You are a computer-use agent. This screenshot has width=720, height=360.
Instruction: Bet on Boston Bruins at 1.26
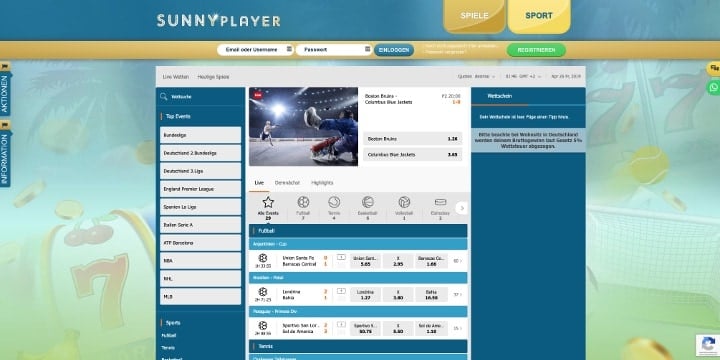(x=412, y=139)
